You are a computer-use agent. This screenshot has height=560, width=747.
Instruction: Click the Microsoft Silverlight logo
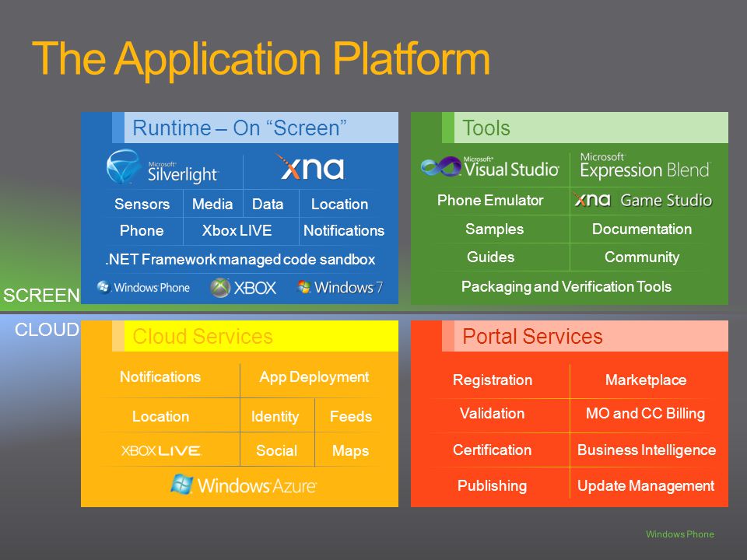pyautogui.click(x=162, y=168)
